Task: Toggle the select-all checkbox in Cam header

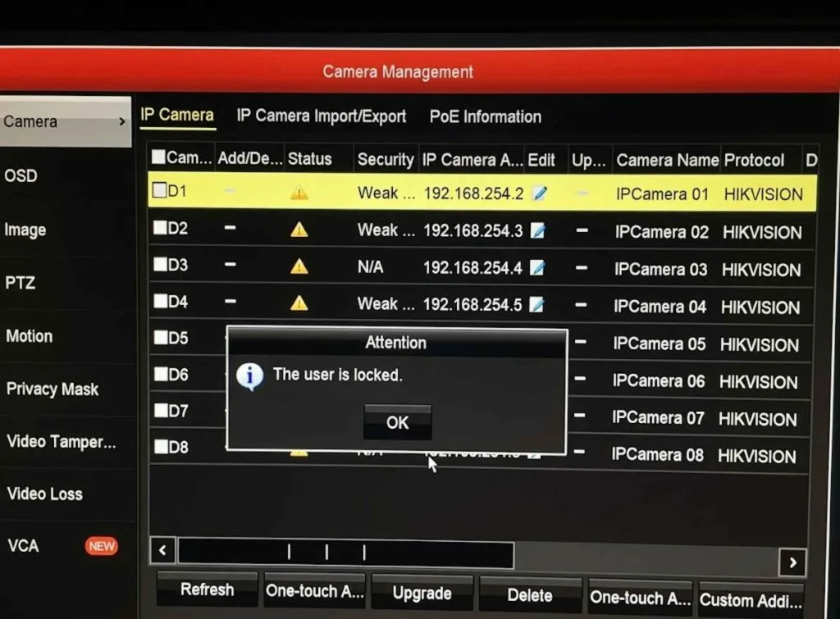Action: pyautogui.click(x=158, y=157)
